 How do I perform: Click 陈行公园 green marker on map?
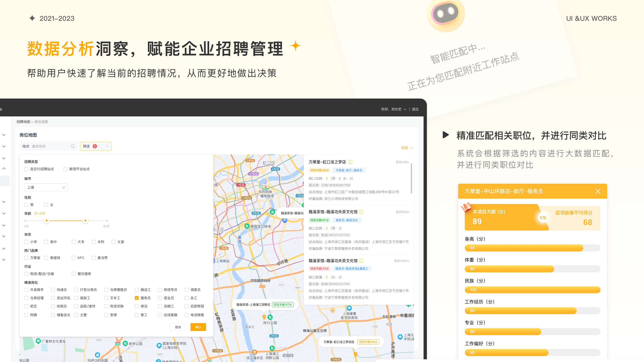(270, 317)
